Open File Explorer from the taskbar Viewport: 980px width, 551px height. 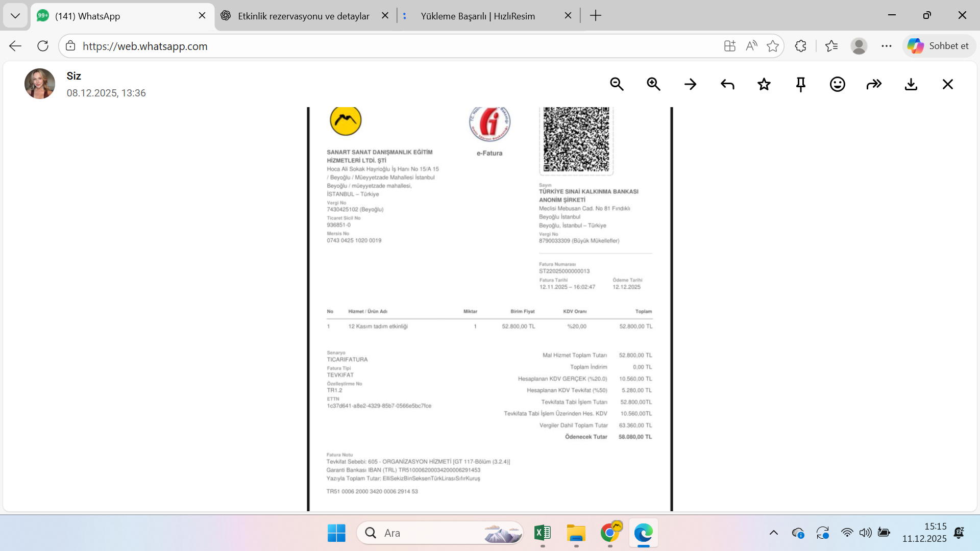576,533
